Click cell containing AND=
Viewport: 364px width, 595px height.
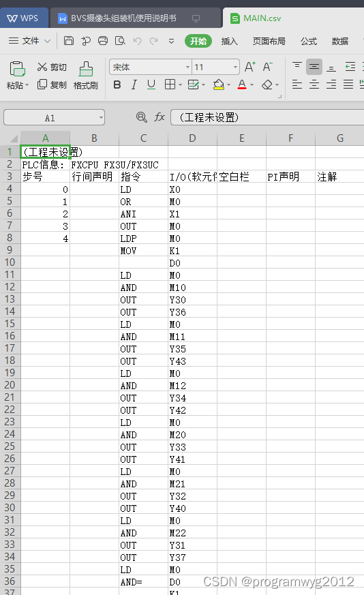tap(143, 582)
